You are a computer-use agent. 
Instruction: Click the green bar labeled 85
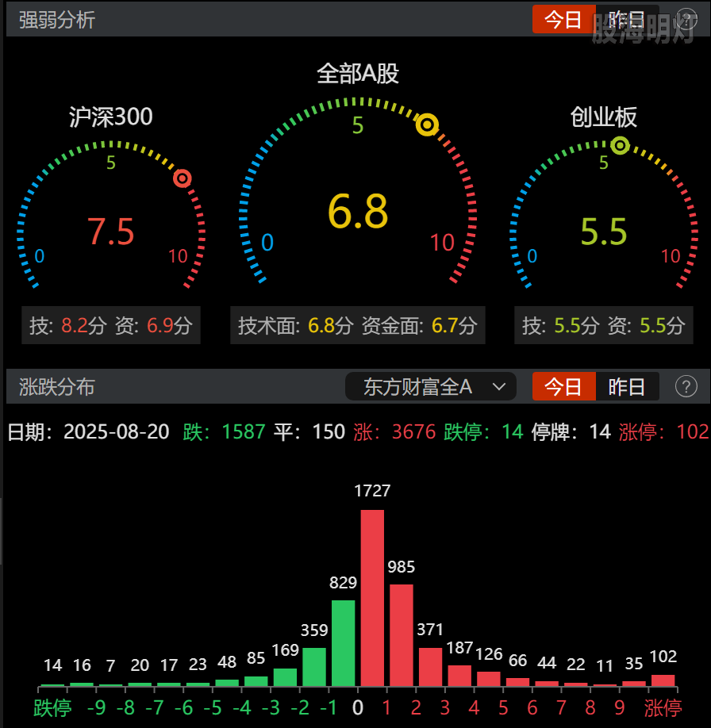256,681
